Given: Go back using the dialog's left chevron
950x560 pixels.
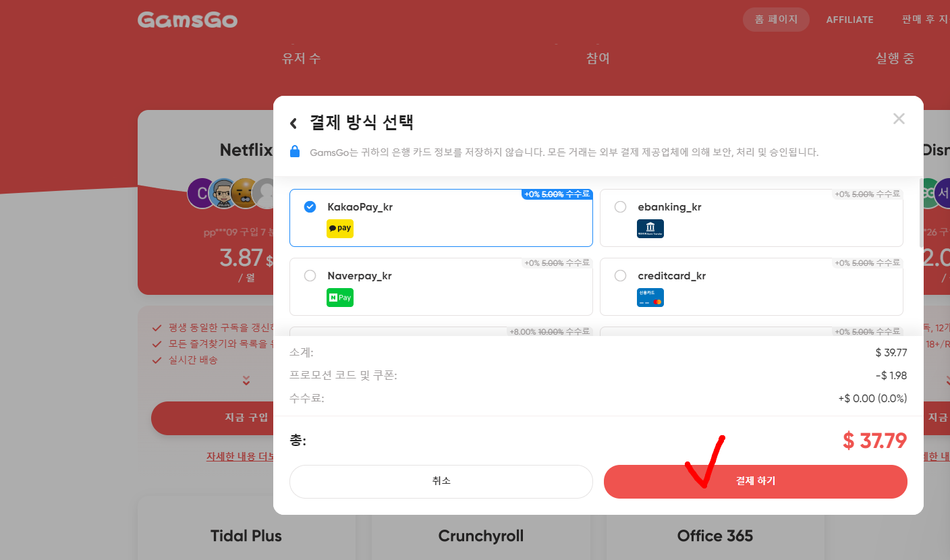Looking at the screenshot, I should 294,123.
